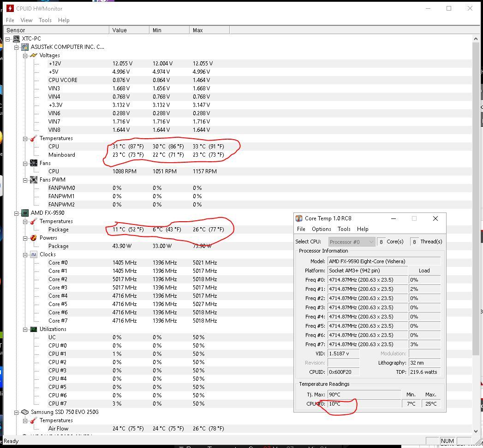
Task: Open the View menu in HWMonitor
Action: click(26, 20)
